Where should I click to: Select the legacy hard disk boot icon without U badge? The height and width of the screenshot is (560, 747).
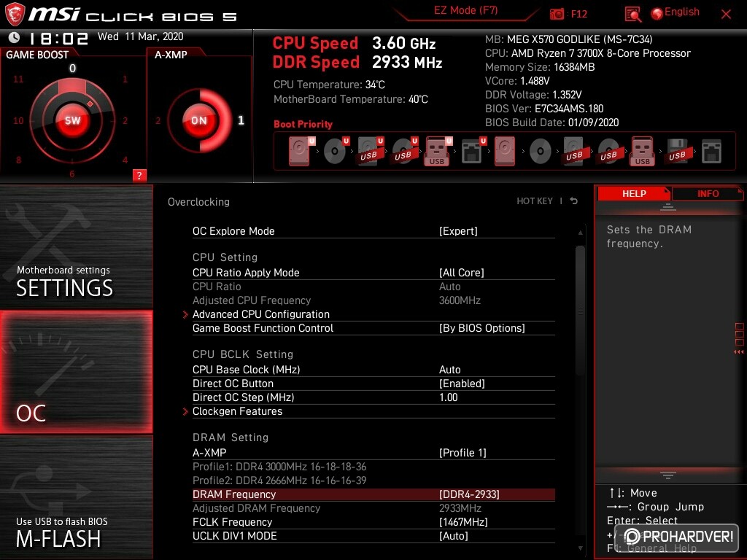(x=505, y=152)
